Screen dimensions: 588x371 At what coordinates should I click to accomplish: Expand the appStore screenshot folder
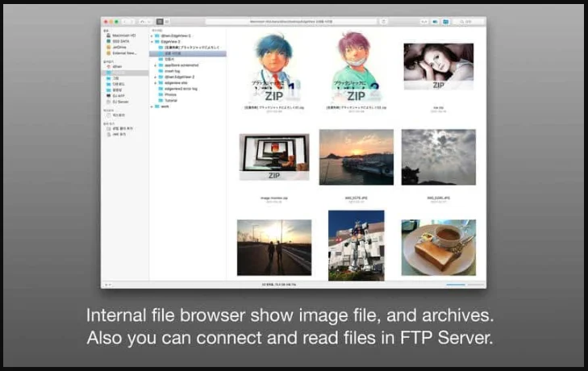click(156, 65)
